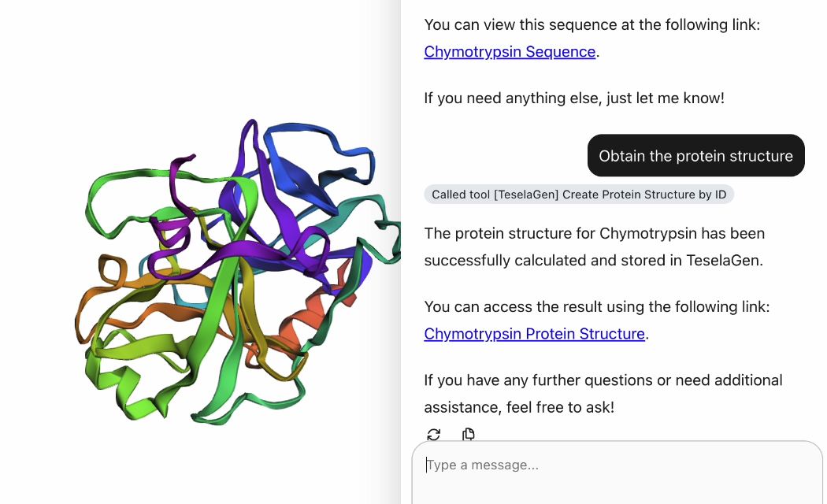
Task: Click the Obtain the protein structure message bubble
Action: (x=695, y=156)
